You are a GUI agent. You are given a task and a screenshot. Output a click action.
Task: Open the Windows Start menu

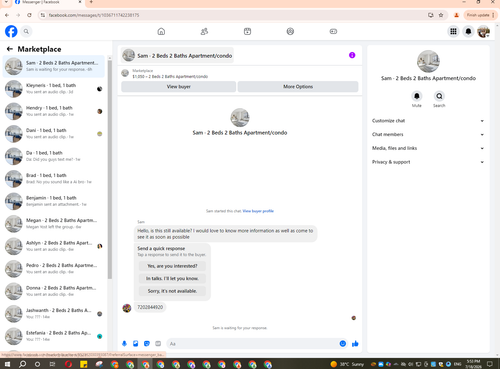(x=7, y=364)
